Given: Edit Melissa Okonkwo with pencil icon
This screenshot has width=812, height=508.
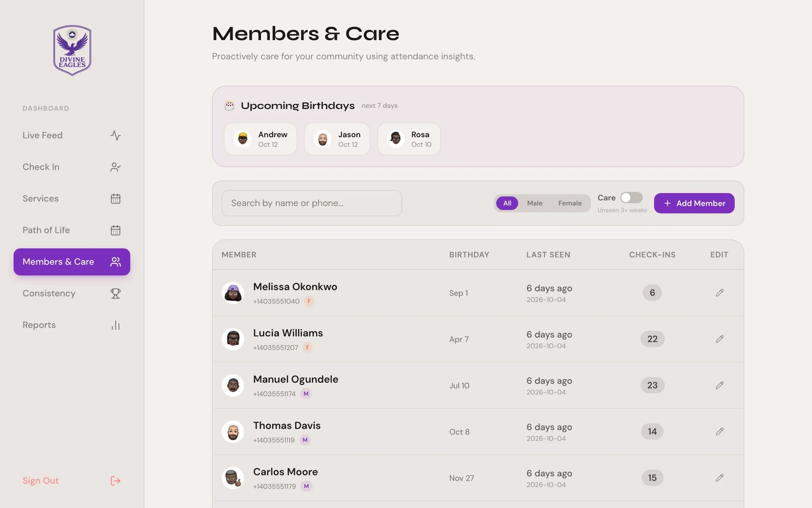Looking at the screenshot, I should pos(719,293).
